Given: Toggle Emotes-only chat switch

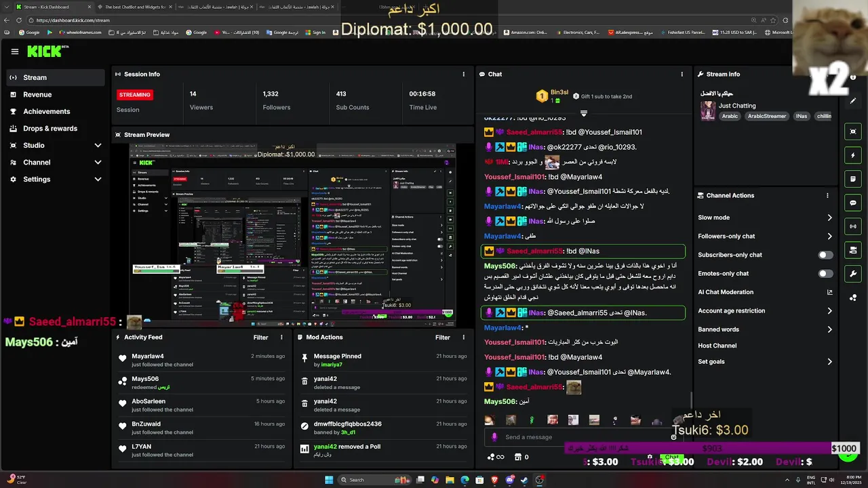Looking at the screenshot, I should [x=825, y=274].
